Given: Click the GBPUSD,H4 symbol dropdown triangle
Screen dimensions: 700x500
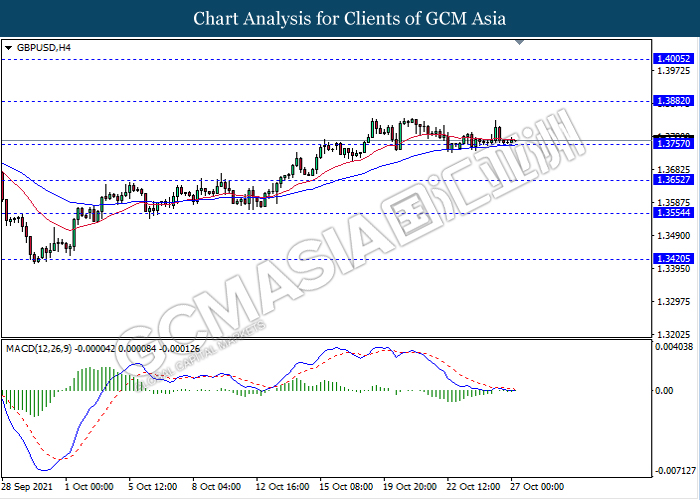Looking at the screenshot, I should coord(8,48).
